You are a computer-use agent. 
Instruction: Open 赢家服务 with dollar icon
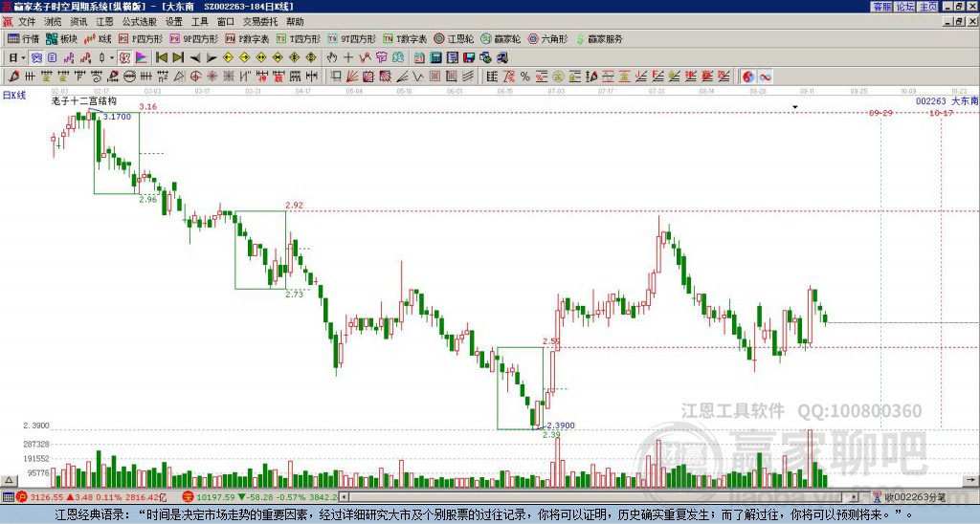tap(599, 38)
